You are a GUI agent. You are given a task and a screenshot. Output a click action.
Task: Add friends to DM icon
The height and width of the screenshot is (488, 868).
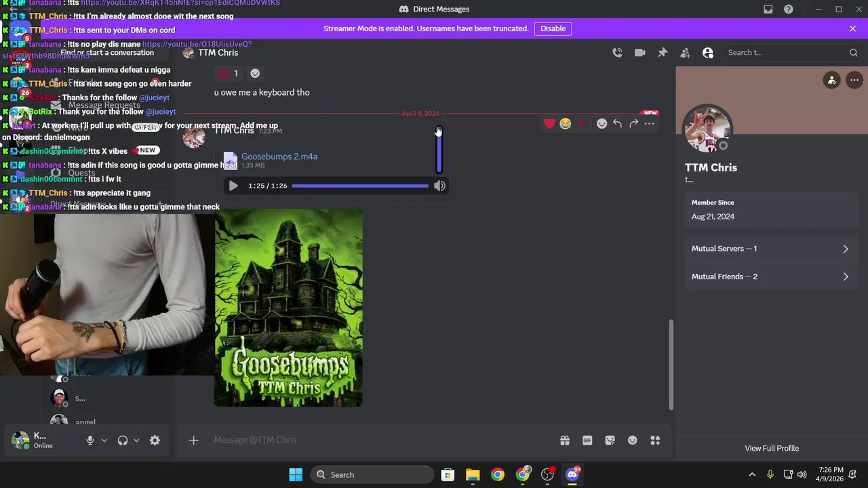tap(685, 53)
